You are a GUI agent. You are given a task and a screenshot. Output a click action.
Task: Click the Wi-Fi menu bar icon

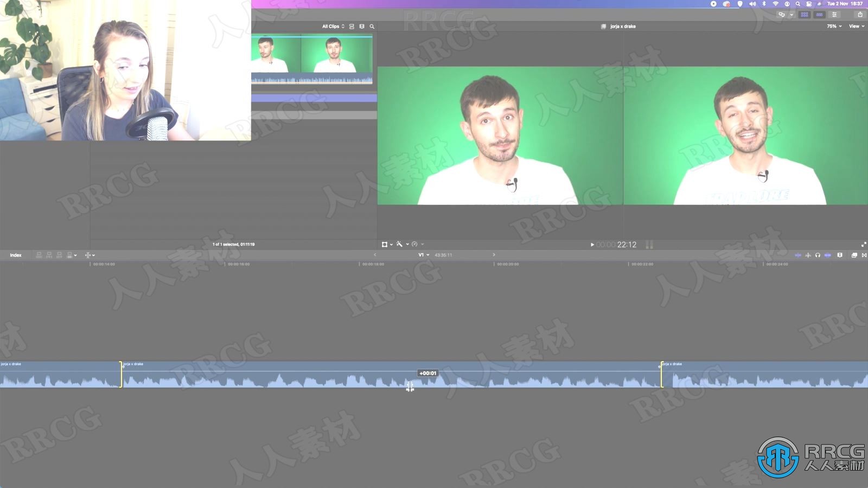[x=775, y=4]
